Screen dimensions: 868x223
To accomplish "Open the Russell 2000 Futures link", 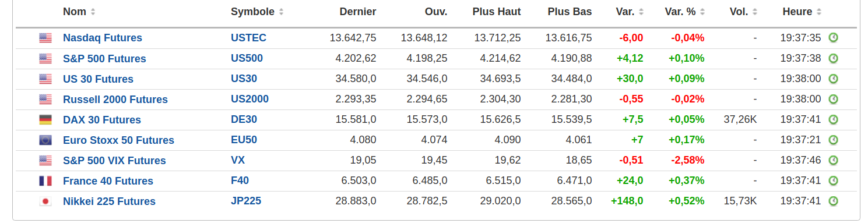I will [115, 100].
